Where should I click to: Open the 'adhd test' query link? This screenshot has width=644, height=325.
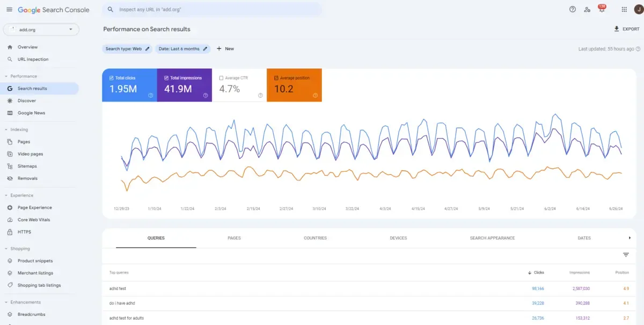[117, 288]
